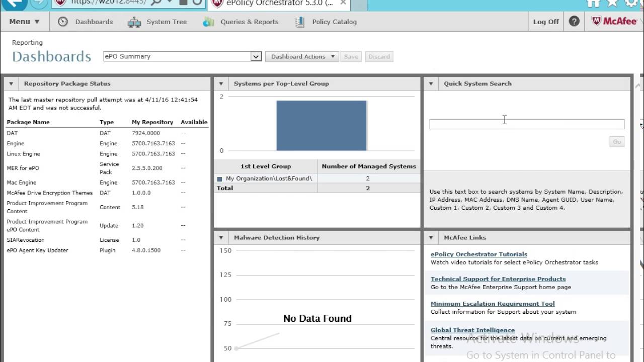The width and height of the screenshot is (644, 362).
Task: Click the McAfee shield icon in address bar
Action: coord(60,2)
